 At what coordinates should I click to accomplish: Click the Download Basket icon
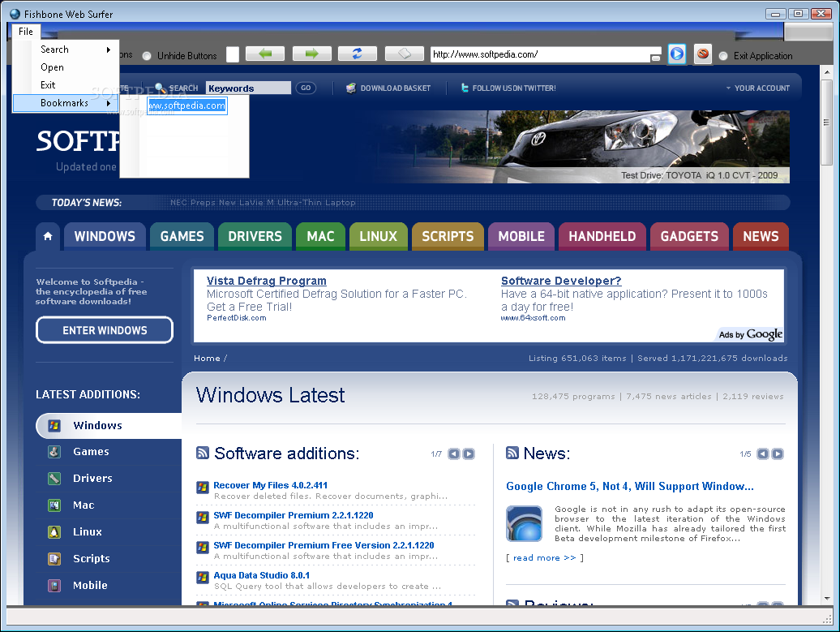(351, 88)
